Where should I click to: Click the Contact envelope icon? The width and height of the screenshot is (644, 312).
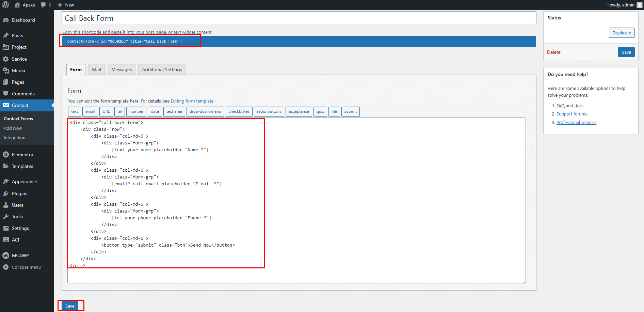coord(6,105)
